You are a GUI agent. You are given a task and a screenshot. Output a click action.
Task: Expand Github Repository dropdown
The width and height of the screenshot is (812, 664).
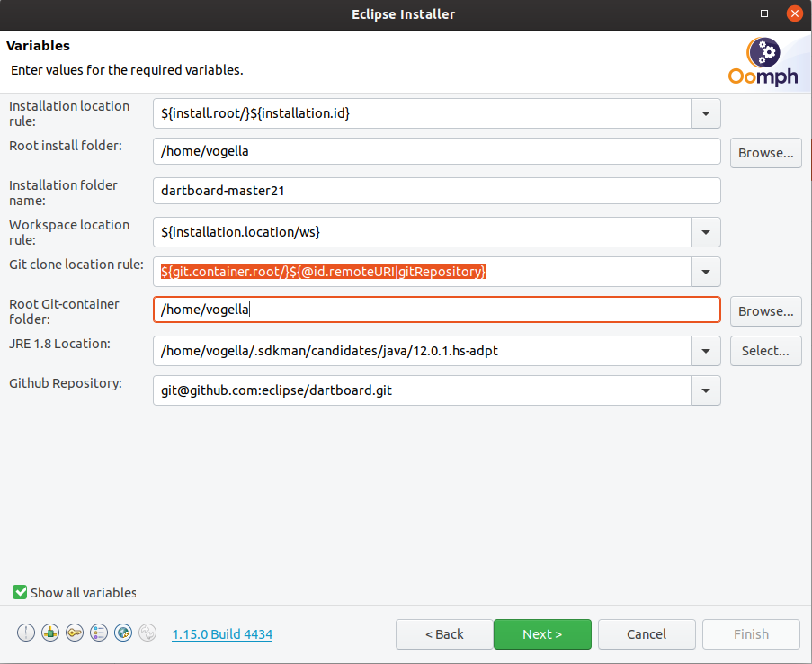coord(705,390)
